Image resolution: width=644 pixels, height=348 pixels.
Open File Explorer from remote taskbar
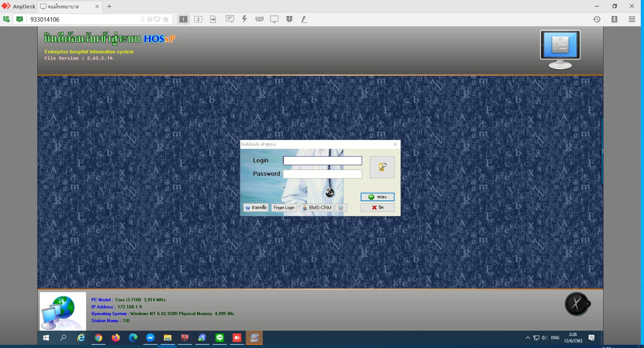tap(167, 338)
